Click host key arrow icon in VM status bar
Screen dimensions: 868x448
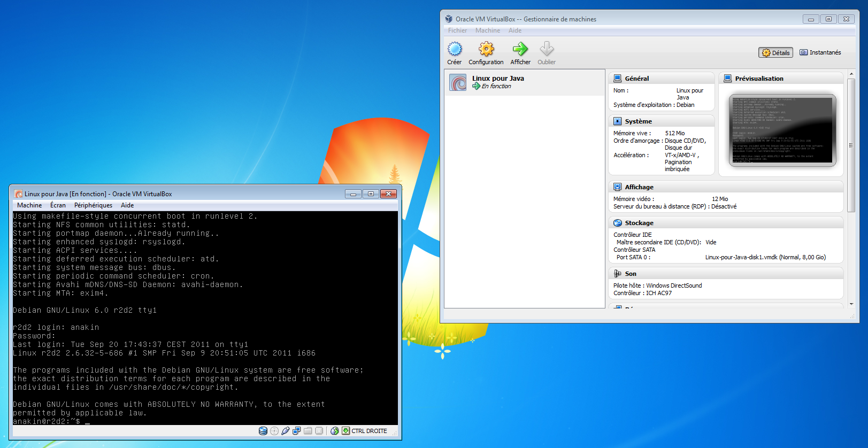346,431
